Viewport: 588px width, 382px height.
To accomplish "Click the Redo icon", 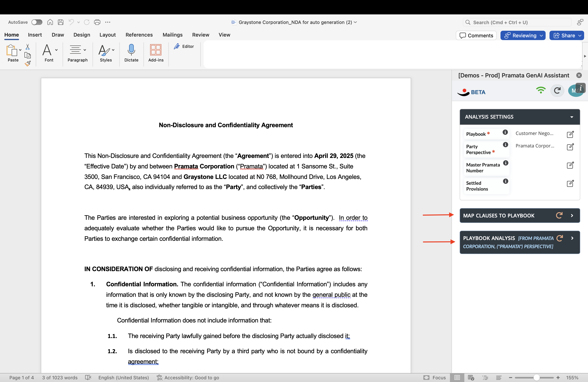I will [x=87, y=22].
